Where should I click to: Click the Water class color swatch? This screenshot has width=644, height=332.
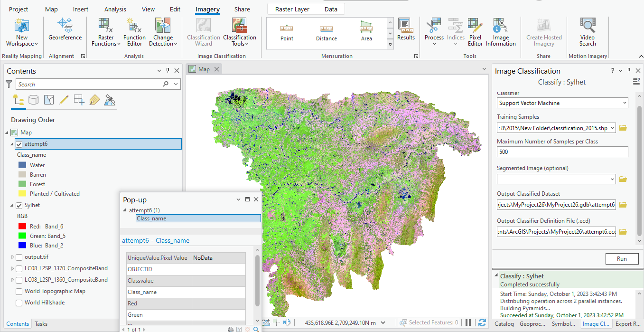pyautogui.click(x=22, y=165)
